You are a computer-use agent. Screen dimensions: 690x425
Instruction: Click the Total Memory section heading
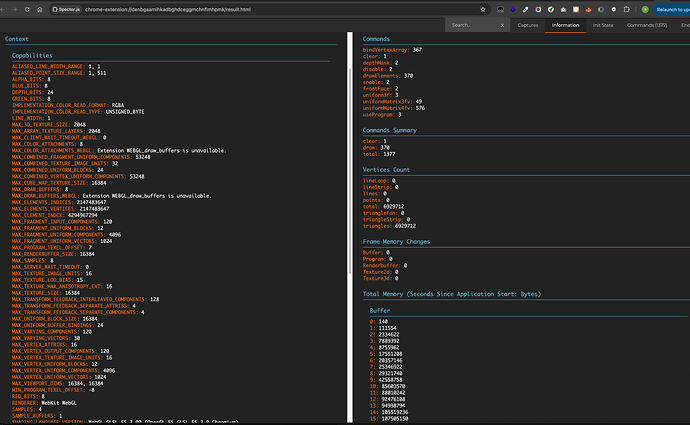click(451, 295)
